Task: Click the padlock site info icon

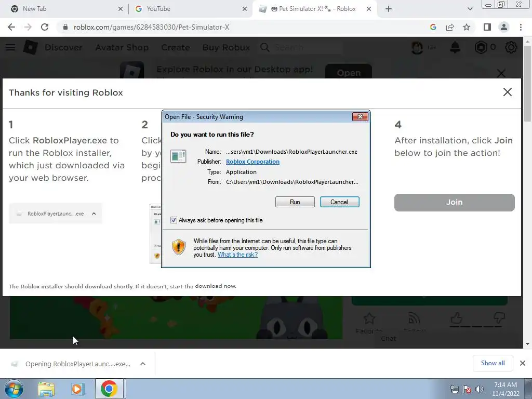Action: click(x=65, y=27)
